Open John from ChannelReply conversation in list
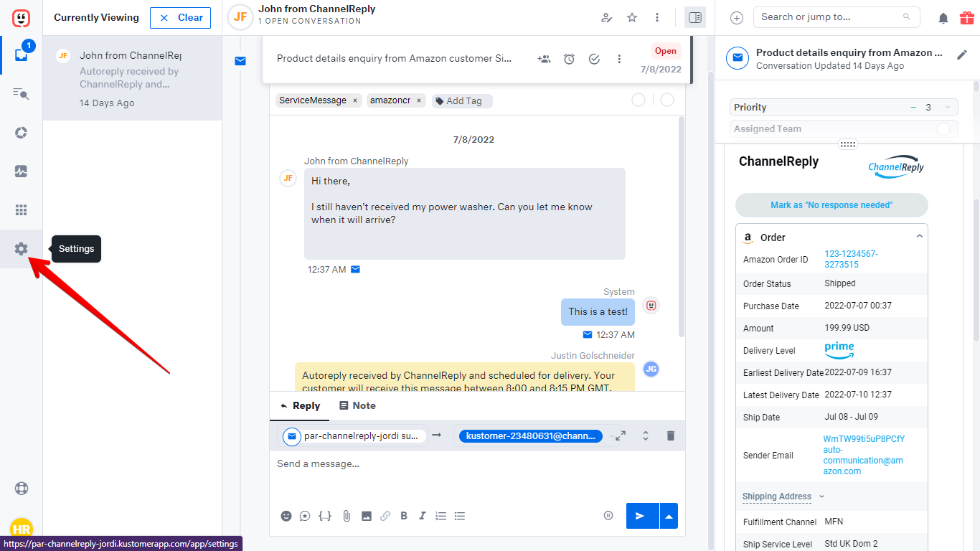Image resolution: width=980 pixels, height=551 pixels. point(132,78)
